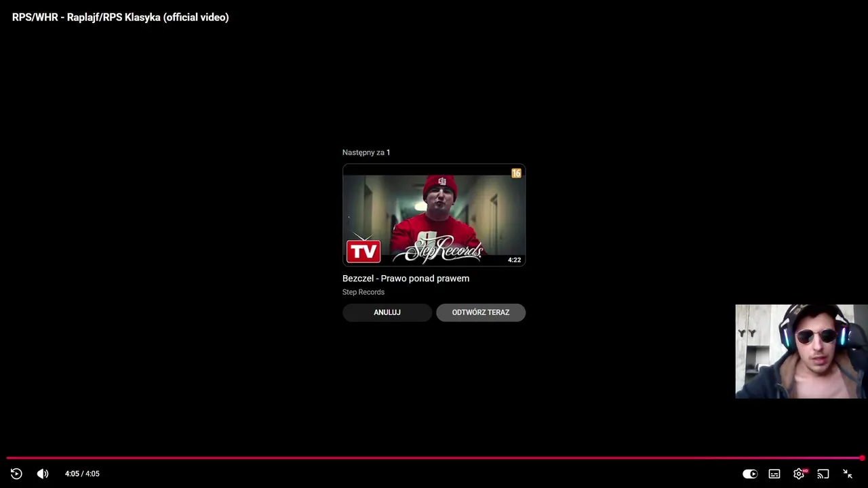Click the webcam overlay of streamer

(802, 351)
